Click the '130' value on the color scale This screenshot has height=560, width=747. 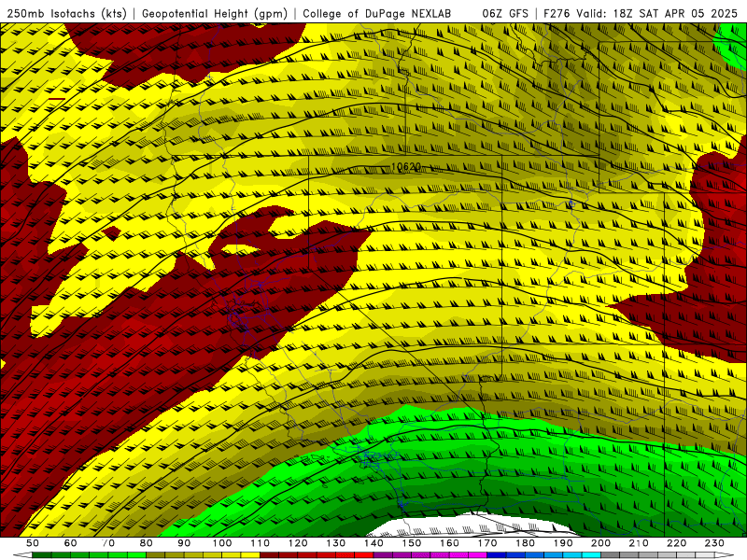tap(336, 543)
